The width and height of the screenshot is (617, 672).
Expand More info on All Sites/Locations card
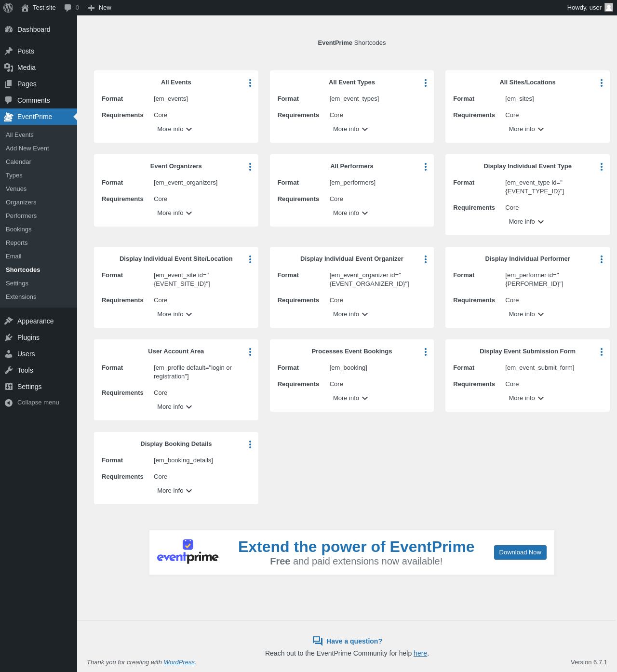(526, 129)
